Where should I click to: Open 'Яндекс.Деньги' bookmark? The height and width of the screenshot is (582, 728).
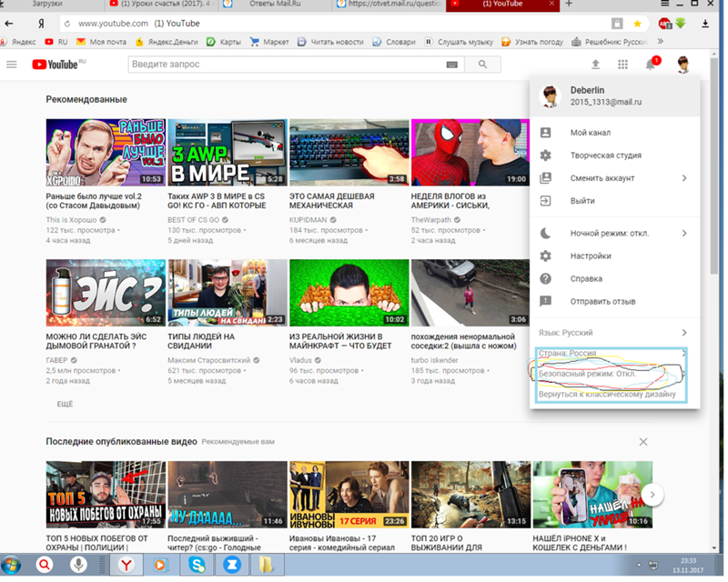pyautogui.click(x=167, y=42)
